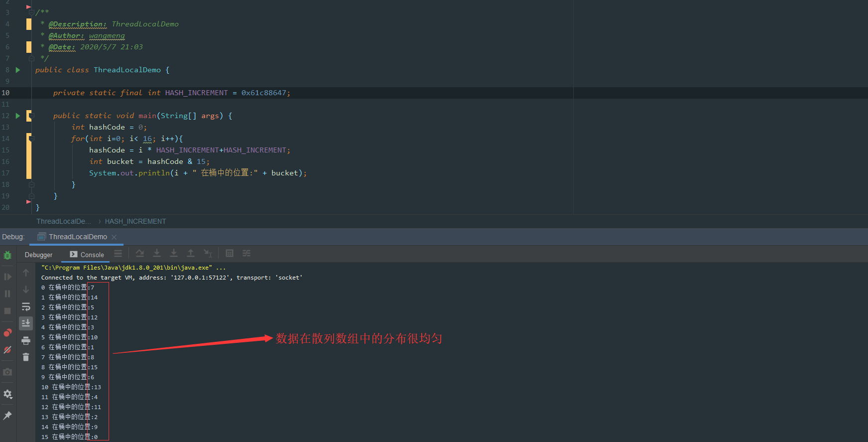
Task: Clear console with the trash icon
Action: 26,357
